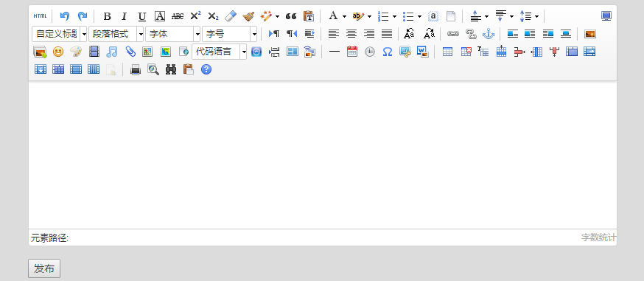Insert an unordered bullet list
The image size is (644, 281).
pyautogui.click(x=408, y=16)
